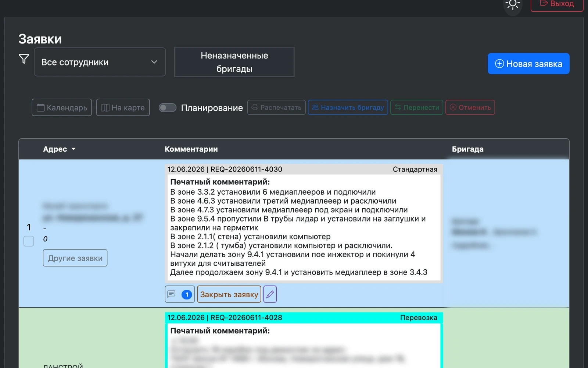Click the pencil edit icon for REQ-20260611-4030

point(270,294)
